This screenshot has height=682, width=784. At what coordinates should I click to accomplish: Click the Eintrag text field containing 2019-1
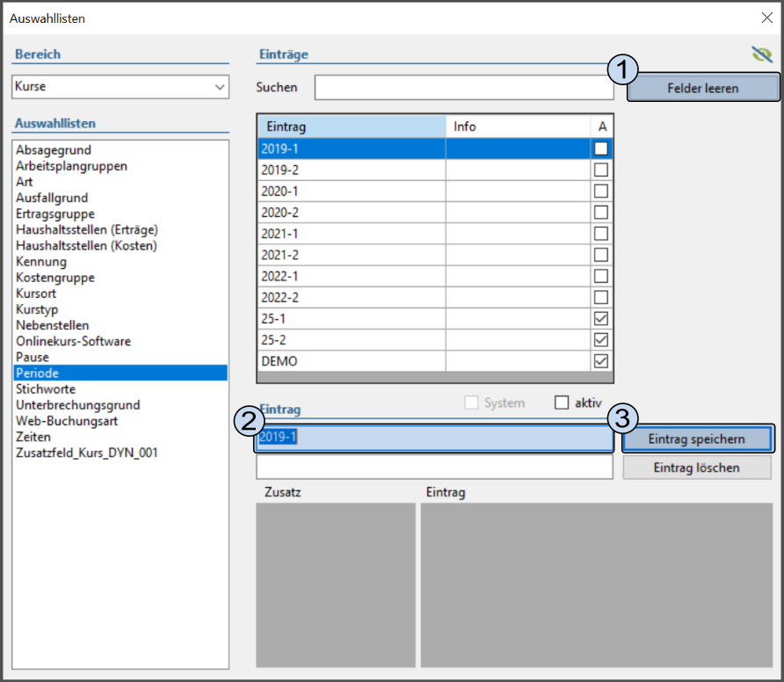(x=434, y=439)
